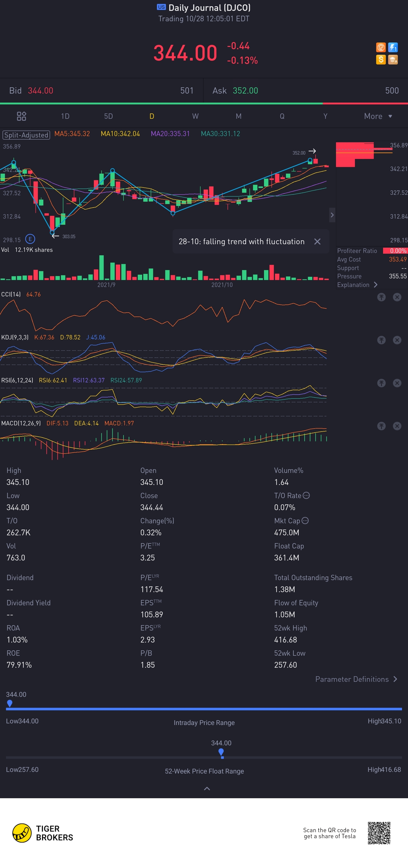Screen dimensions: 408x868
Task: Open T/O Rate info bubble icon
Action: point(306,495)
